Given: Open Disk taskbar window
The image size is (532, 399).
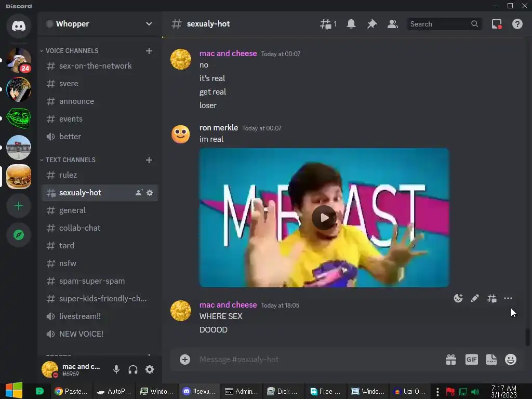Looking at the screenshot, I should (282, 391).
